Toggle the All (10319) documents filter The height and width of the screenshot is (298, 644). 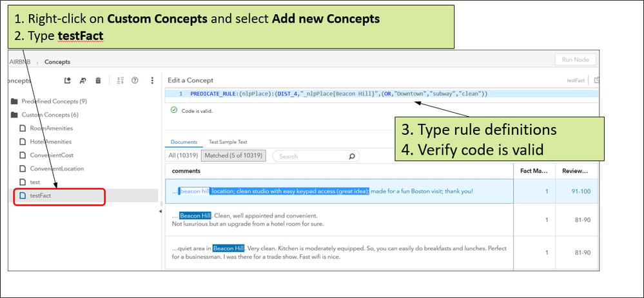point(183,155)
